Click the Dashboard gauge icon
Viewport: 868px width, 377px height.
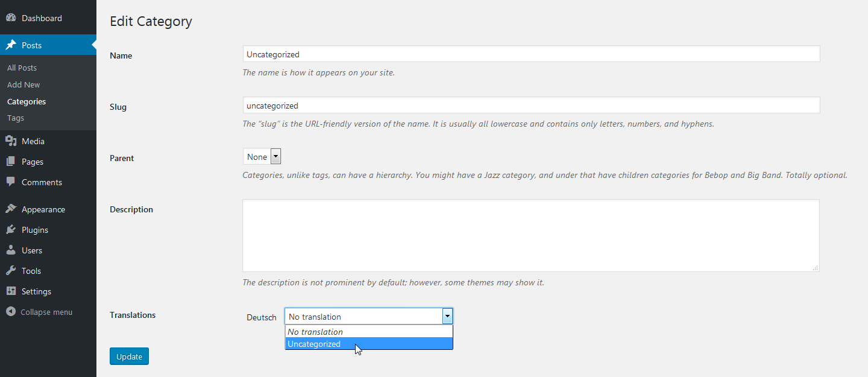[x=11, y=18]
